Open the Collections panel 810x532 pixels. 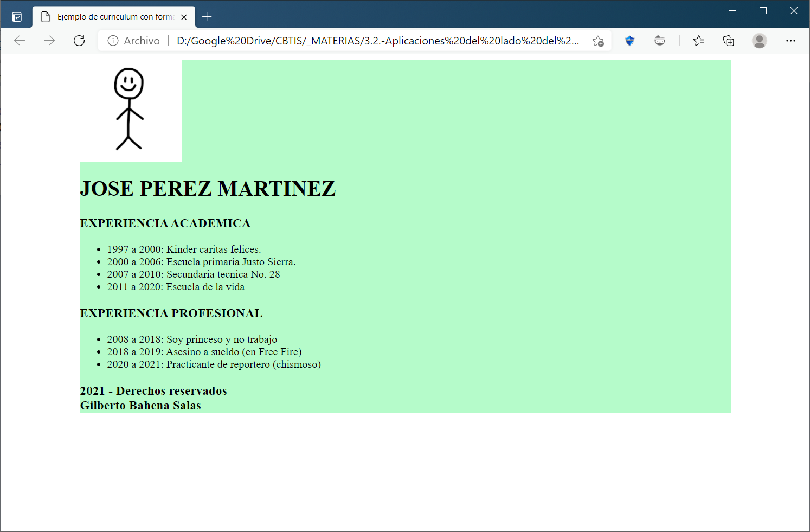click(729, 41)
